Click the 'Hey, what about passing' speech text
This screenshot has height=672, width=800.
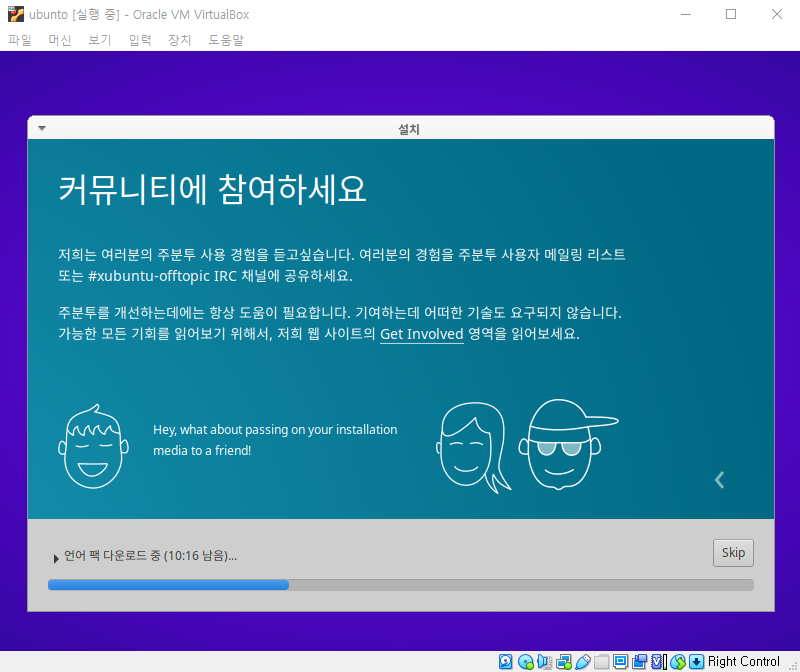point(275,440)
